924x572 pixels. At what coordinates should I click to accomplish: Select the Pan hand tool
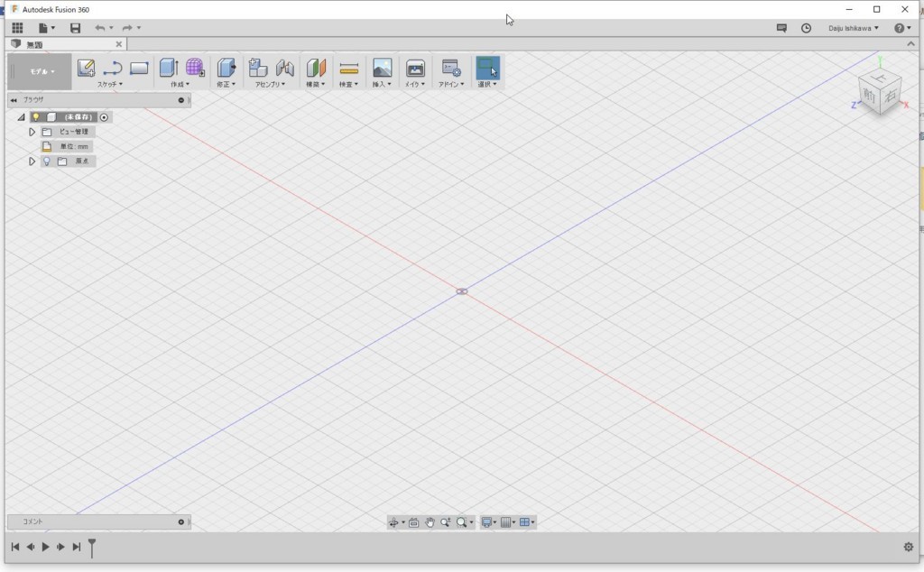(x=430, y=522)
